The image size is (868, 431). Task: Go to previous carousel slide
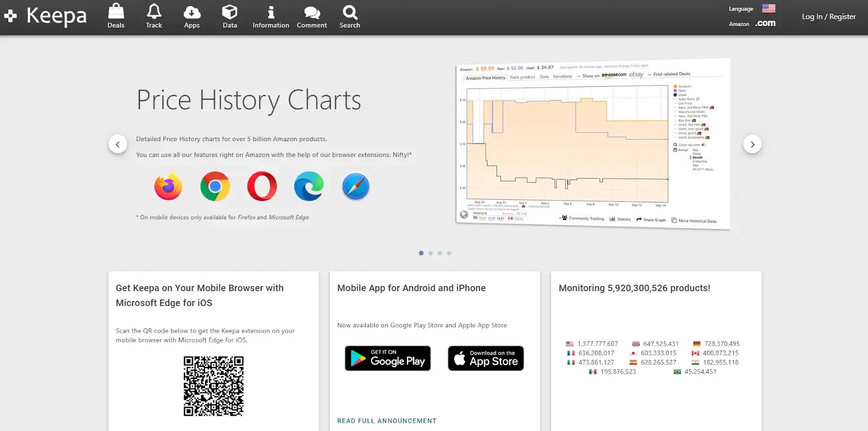click(x=118, y=144)
